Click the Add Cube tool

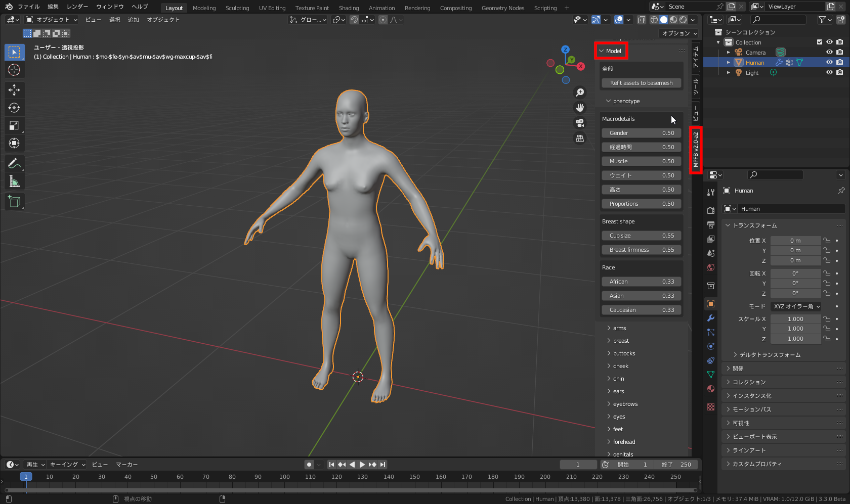pos(14,202)
